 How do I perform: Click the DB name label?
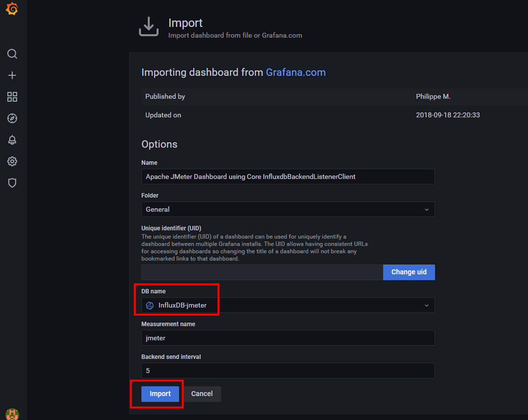point(153,291)
